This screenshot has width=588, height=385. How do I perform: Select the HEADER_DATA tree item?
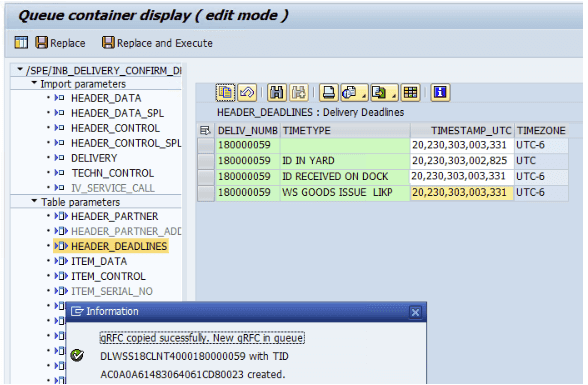[106, 98]
